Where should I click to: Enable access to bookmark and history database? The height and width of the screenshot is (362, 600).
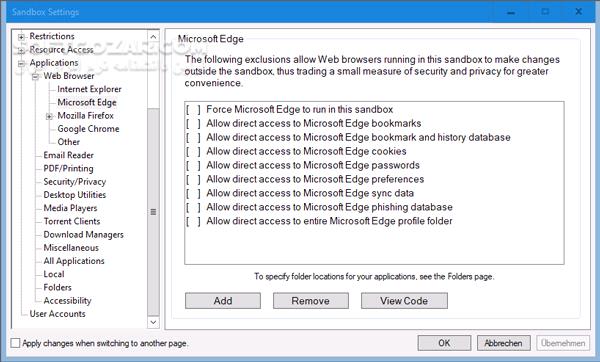(x=193, y=138)
